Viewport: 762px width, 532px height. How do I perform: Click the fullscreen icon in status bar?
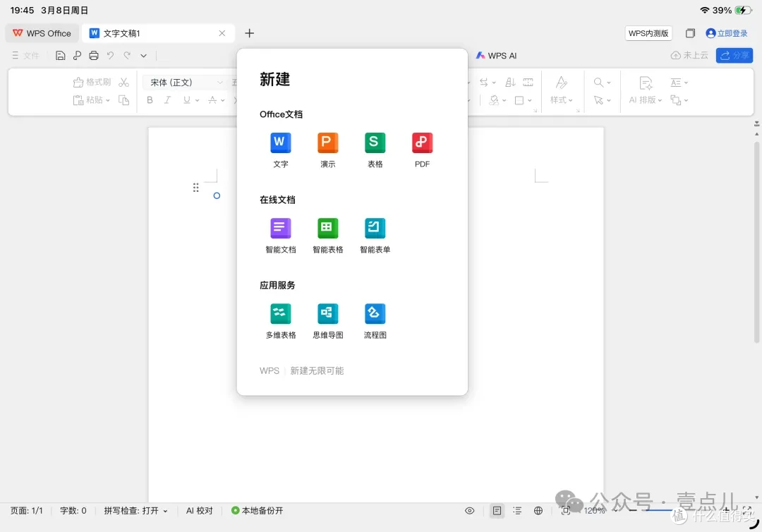click(x=747, y=510)
